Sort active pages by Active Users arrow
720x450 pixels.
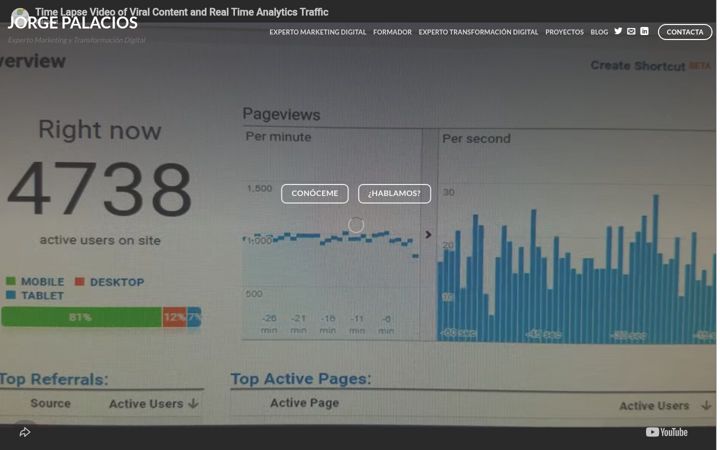706,405
